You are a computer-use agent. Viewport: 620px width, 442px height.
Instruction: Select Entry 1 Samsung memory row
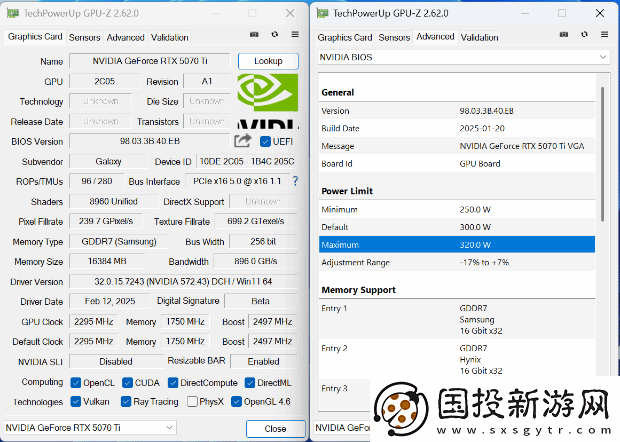click(x=457, y=319)
